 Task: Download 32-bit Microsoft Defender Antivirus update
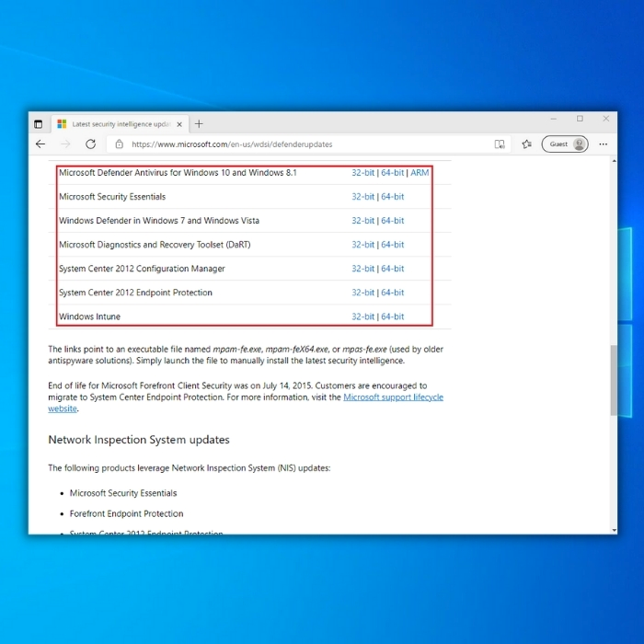click(362, 173)
